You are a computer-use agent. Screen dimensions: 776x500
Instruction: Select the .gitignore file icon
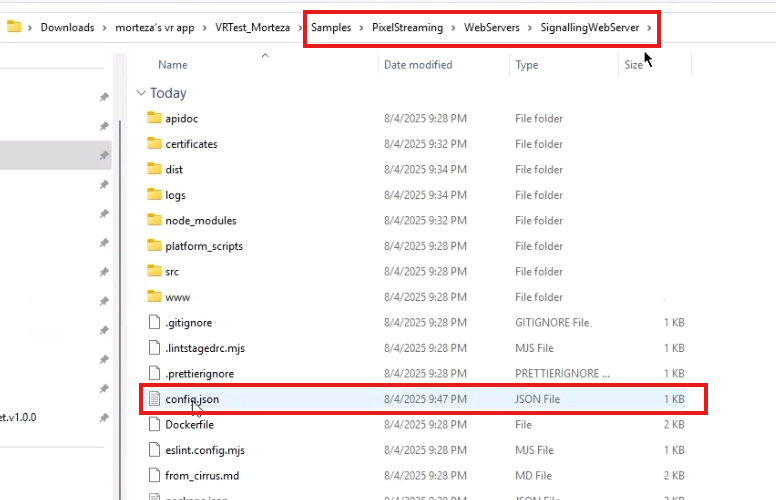154,322
